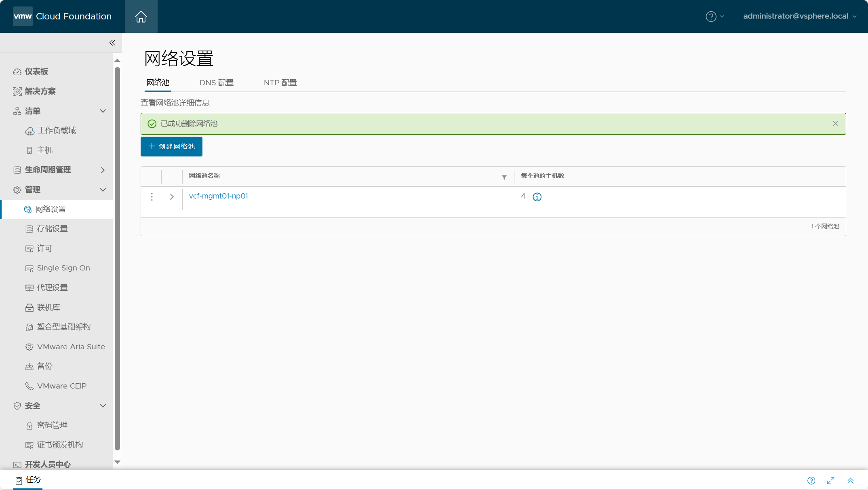The height and width of the screenshot is (490, 868).
Task: Expand 生命周期管理 section chevron
Action: [x=103, y=170]
